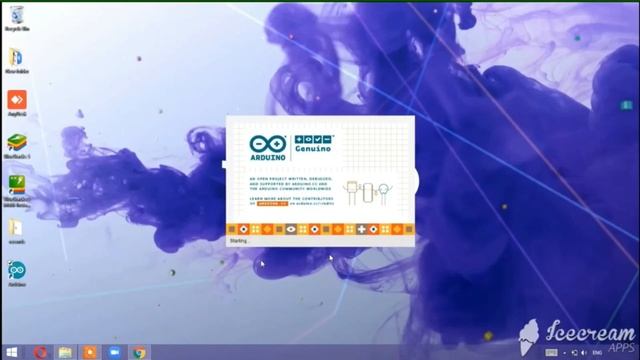The height and width of the screenshot is (360, 640).
Task: Click the touch keyboard tray icon
Action: coord(551,353)
